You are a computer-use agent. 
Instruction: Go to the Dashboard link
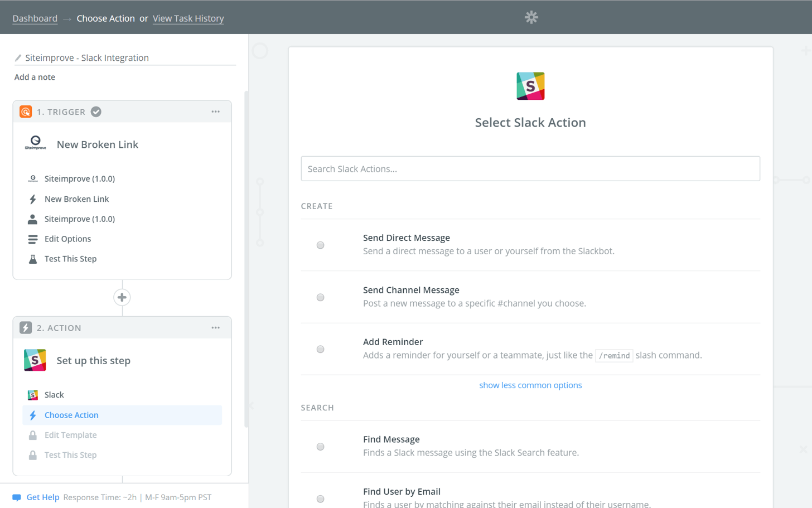[x=35, y=18]
